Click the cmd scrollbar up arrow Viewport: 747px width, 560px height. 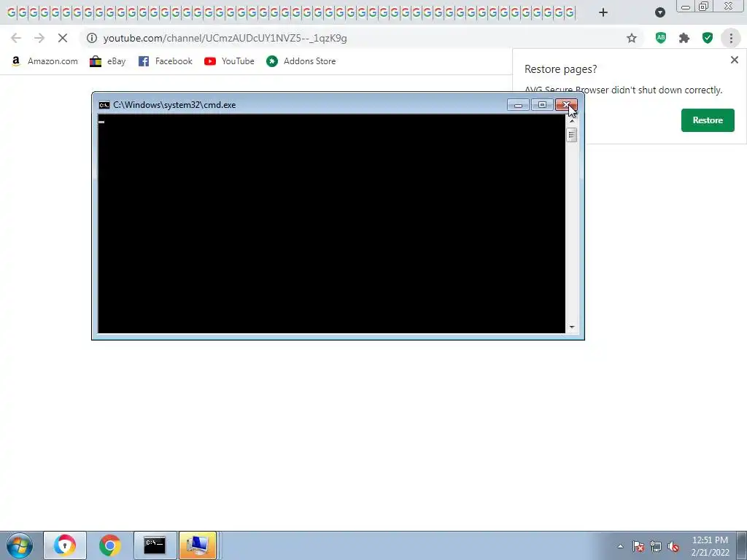(x=572, y=120)
